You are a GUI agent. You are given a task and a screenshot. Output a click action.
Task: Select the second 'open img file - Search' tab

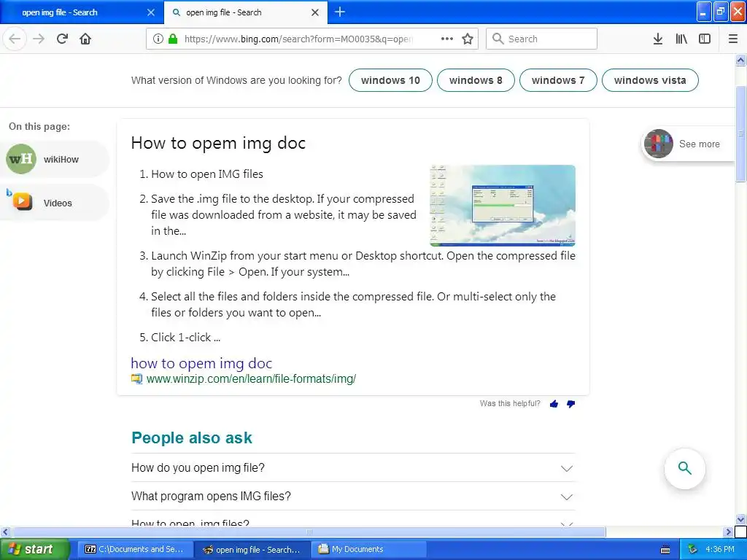[245, 12]
